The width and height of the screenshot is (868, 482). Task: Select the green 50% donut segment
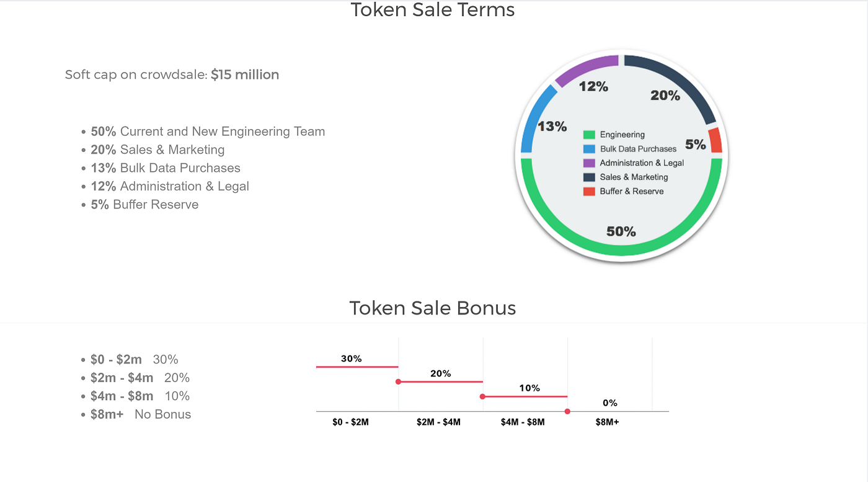click(x=622, y=248)
